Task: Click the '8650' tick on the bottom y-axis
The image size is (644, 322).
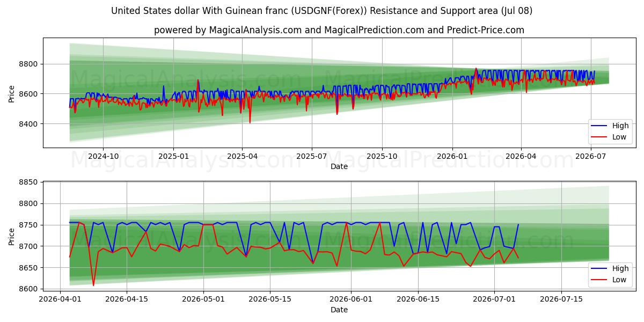Action: click(x=28, y=268)
